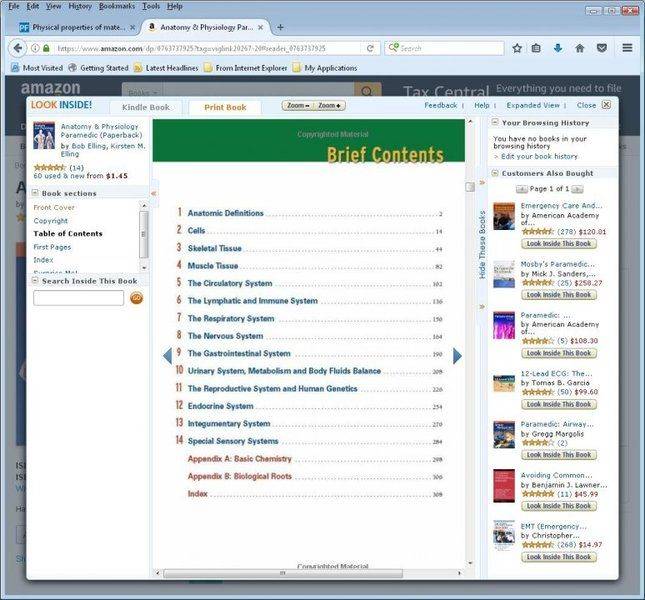Click the Hide These Books top arrow
The image size is (645, 600).
[482, 182]
